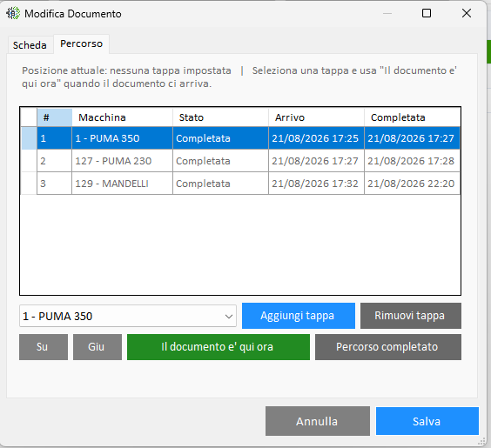Mark "Il documento e' qui ora"

coord(219,347)
